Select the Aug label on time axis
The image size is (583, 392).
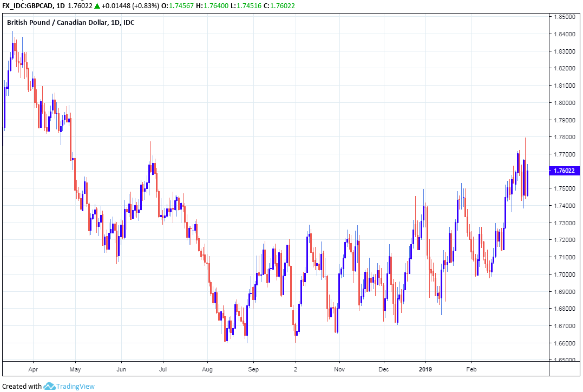coord(206,370)
